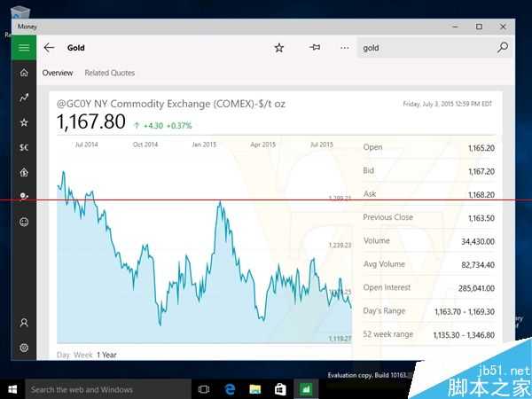Launch Microsoft Edge from taskbar
532x399 pixels.
click(x=230, y=389)
